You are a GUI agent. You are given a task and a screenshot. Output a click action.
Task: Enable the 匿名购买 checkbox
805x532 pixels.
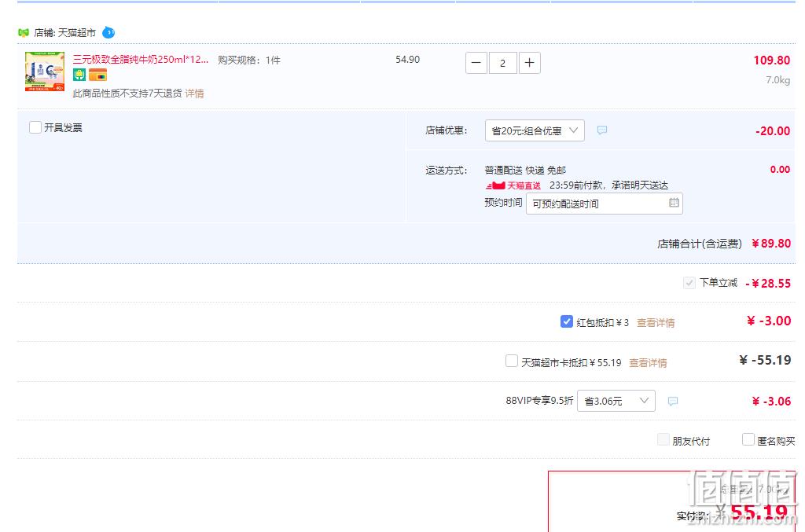pyautogui.click(x=748, y=439)
